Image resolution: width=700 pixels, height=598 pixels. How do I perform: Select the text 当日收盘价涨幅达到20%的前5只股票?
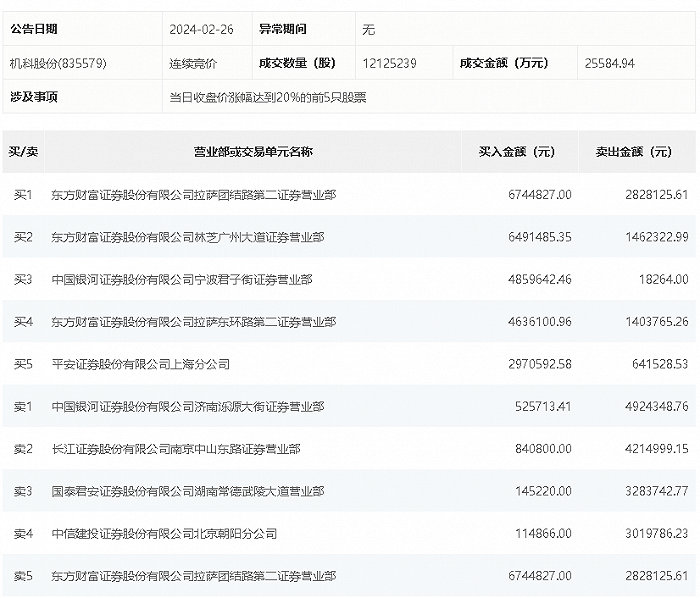click(x=268, y=97)
